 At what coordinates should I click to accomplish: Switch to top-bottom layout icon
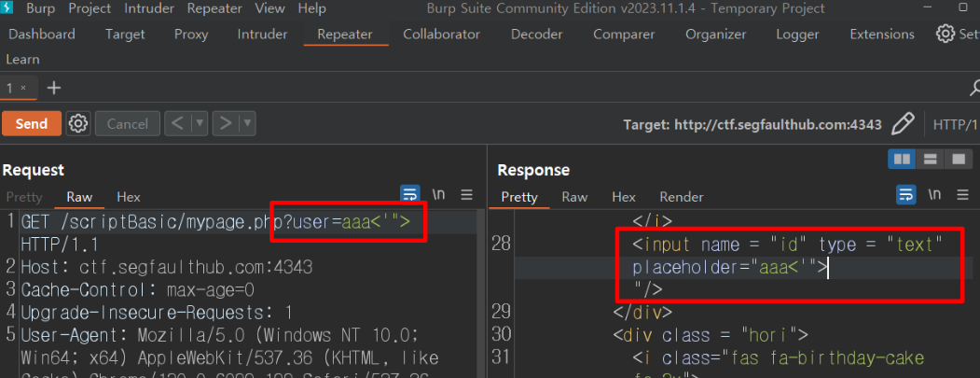(930, 160)
